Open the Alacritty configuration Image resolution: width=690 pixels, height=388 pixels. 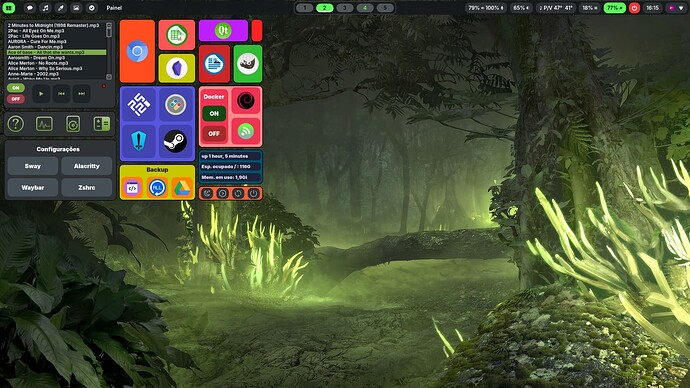pos(87,166)
